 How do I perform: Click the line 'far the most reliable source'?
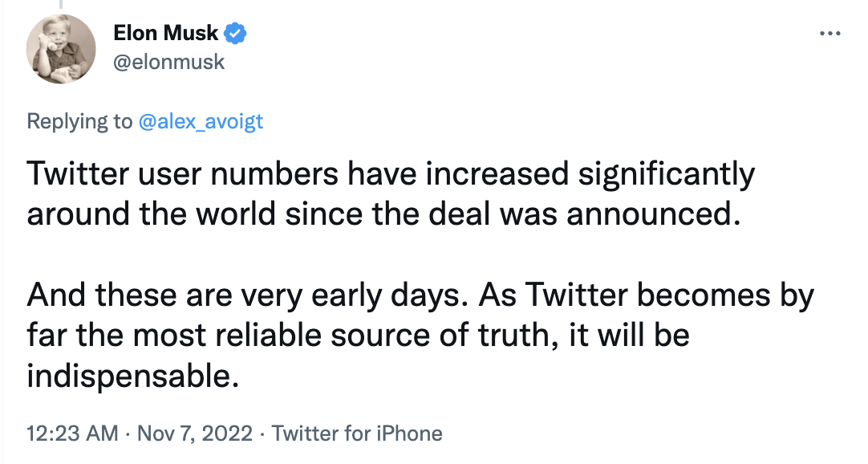(x=358, y=335)
